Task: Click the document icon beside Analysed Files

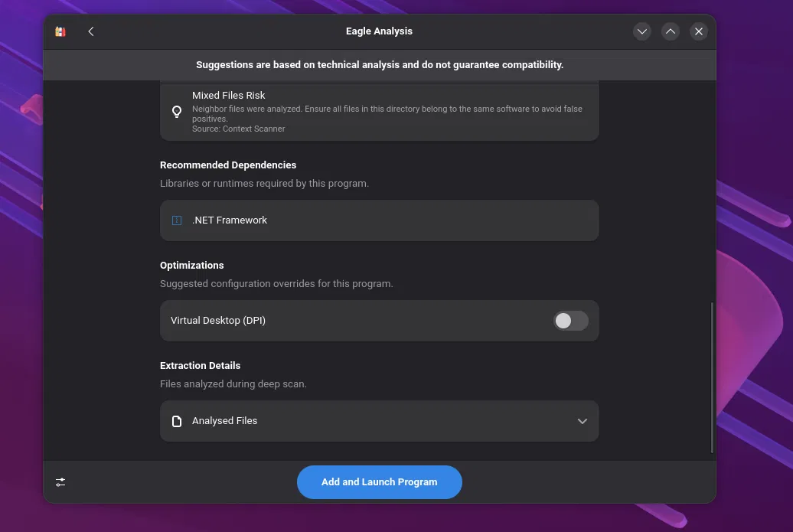Action: 177,421
